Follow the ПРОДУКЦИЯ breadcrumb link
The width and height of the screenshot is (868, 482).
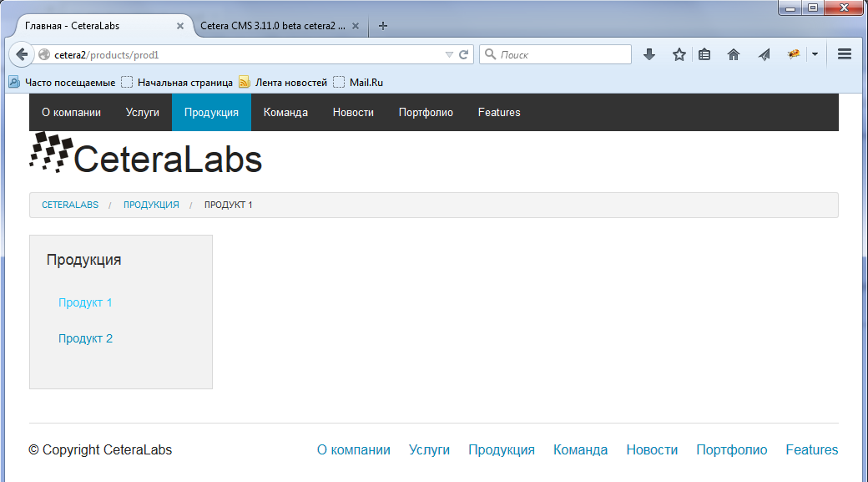[151, 205]
